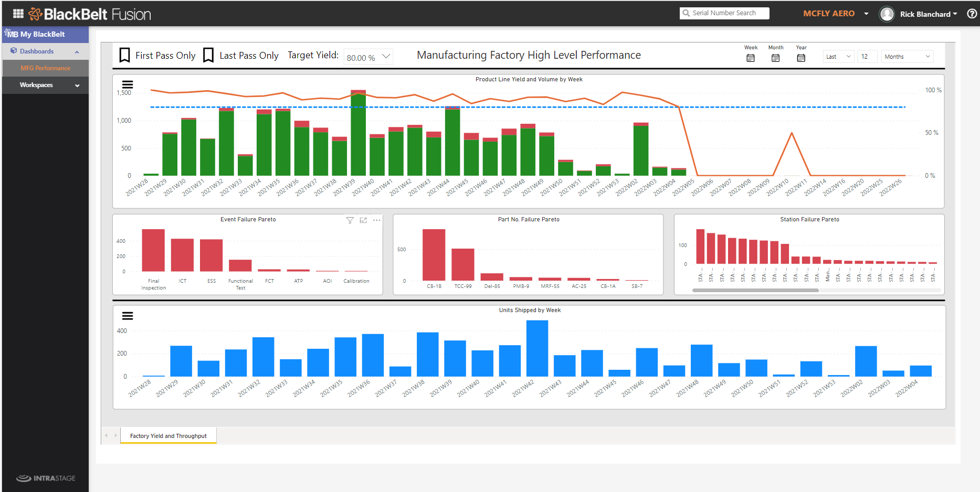Click the help question mark icon
The image size is (980, 492).
(972, 14)
